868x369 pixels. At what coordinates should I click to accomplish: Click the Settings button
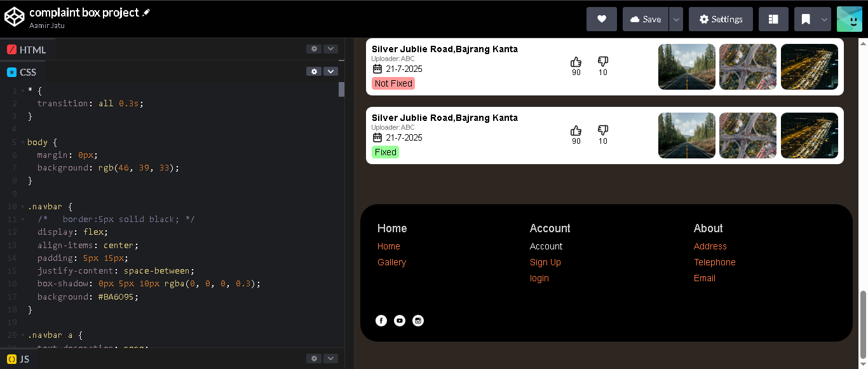pyautogui.click(x=721, y=19)
